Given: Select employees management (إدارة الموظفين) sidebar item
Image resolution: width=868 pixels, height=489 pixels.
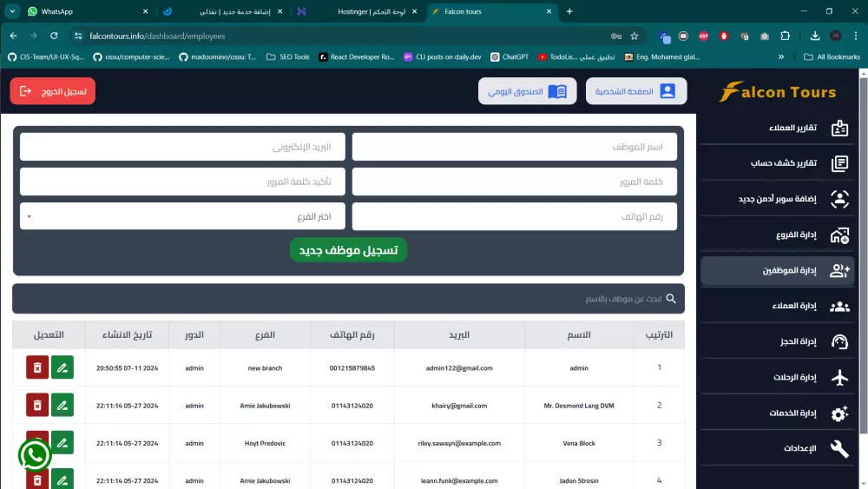Looking at the screenshot, I should [x=777, y=270].
